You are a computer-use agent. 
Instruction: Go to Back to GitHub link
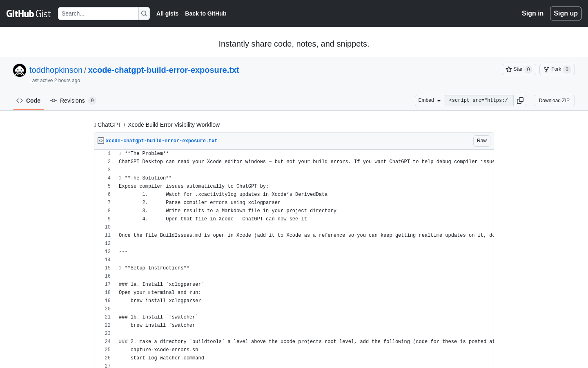[x=205, y=13]
